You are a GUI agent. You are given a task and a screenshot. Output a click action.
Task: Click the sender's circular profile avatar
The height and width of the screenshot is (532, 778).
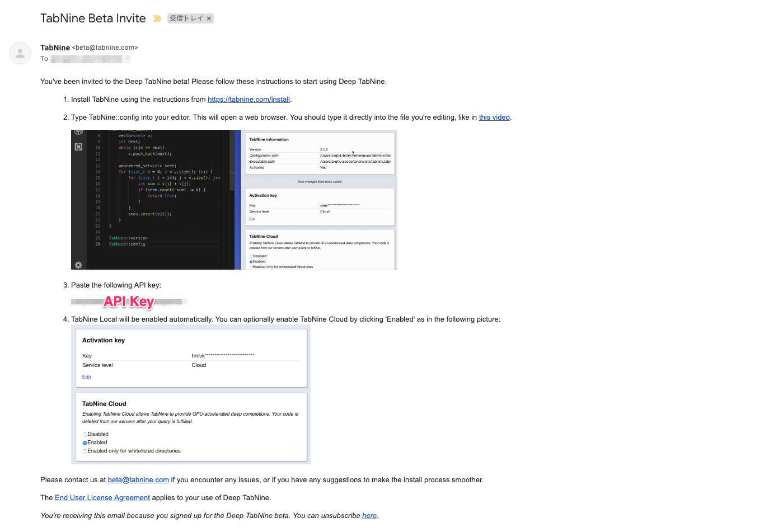point(20,53)
